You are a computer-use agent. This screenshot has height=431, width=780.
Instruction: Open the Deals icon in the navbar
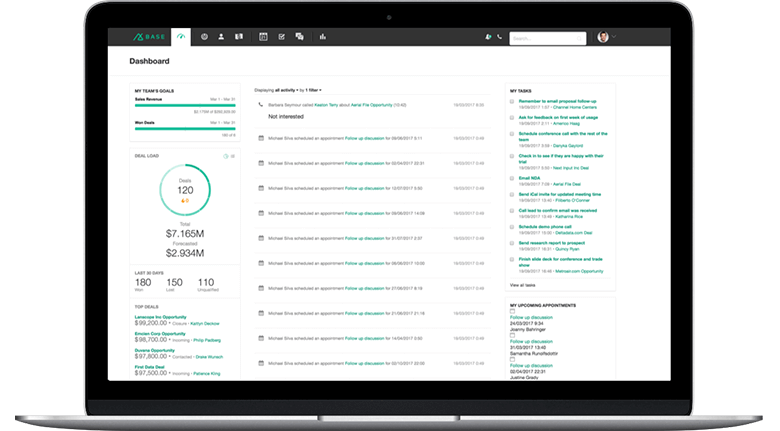[x=239, y=37]
